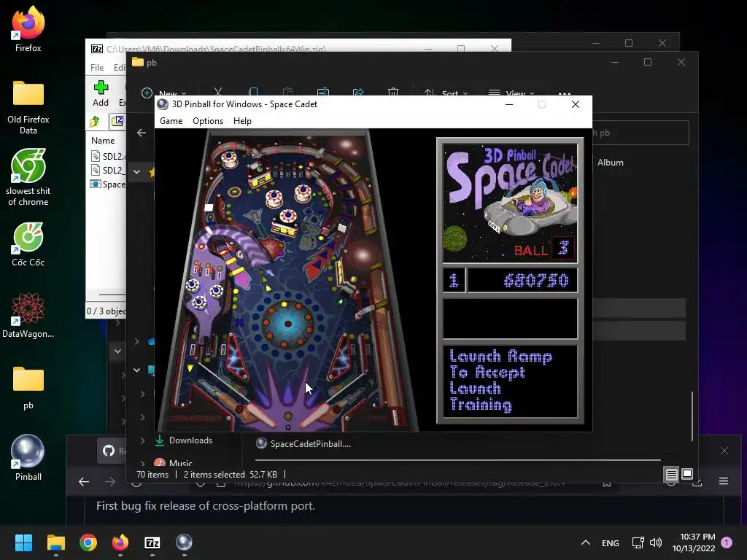This screenshot has width=747, height=560.
Task: Click the Add button in 7-Zip
Action: click(x=101, y=93)
